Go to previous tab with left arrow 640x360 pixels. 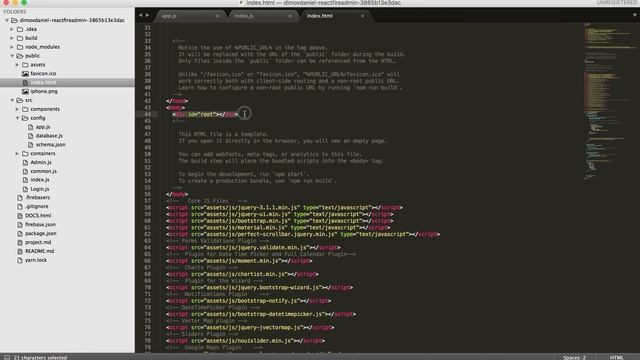[x=140, y=16]
